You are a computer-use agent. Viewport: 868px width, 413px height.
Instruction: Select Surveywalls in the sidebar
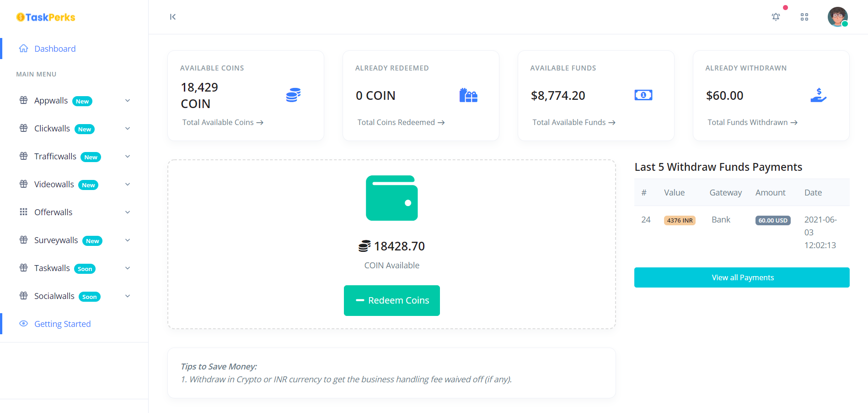(56, 240)
